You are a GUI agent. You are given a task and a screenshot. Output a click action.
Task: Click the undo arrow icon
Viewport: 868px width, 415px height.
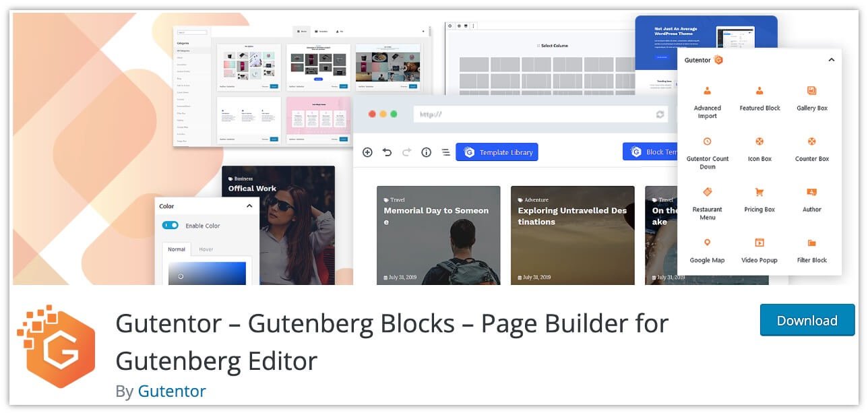coord(387,152)
